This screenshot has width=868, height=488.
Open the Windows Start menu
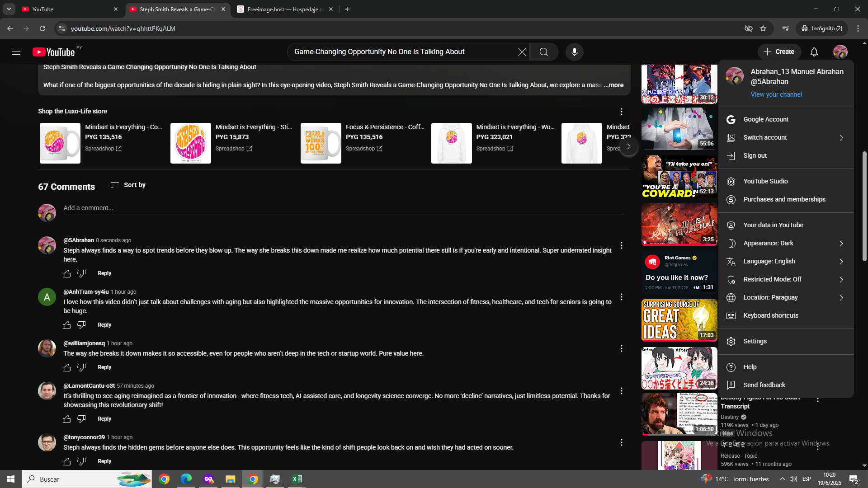pyautogui.click(x=11, y=479)
